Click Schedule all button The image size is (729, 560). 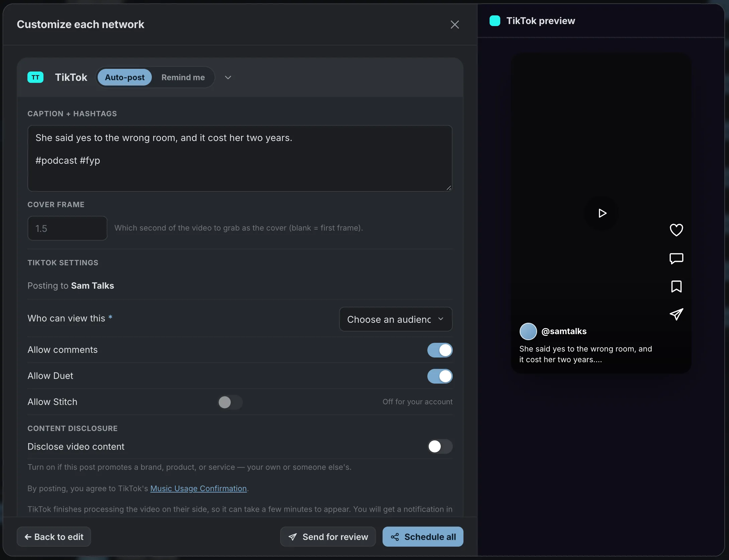click(x=423, y=537)
